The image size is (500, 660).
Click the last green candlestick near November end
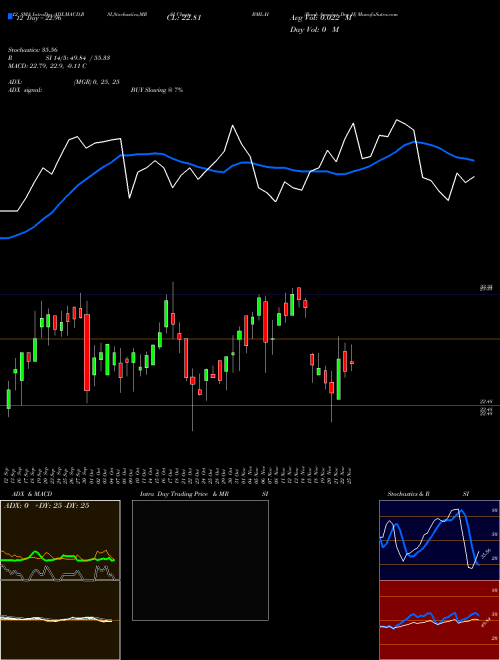click(338, 379)
